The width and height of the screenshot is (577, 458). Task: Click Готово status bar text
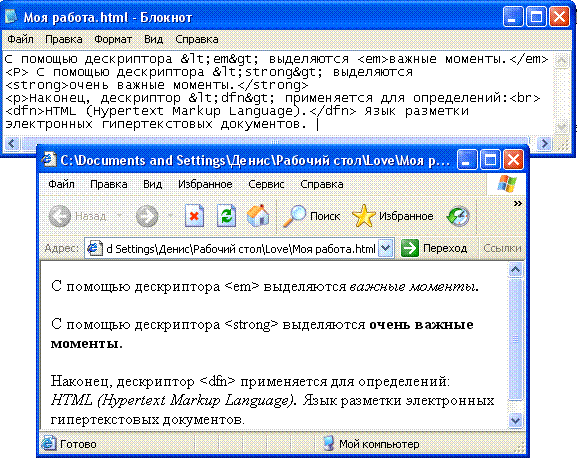pyautogui.click(x=78, y=444)
